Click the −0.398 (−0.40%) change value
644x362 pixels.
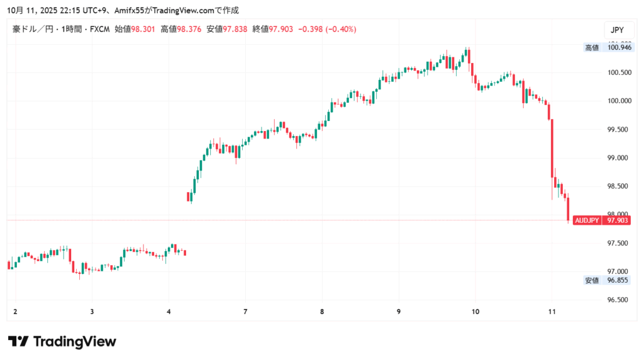coord(327,30)
